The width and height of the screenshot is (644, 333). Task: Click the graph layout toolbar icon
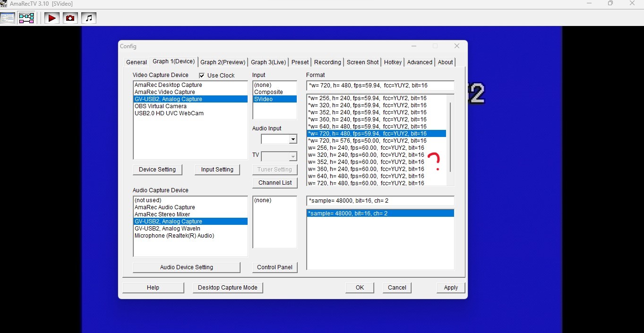pyautogui.click(x=26, y=18)
